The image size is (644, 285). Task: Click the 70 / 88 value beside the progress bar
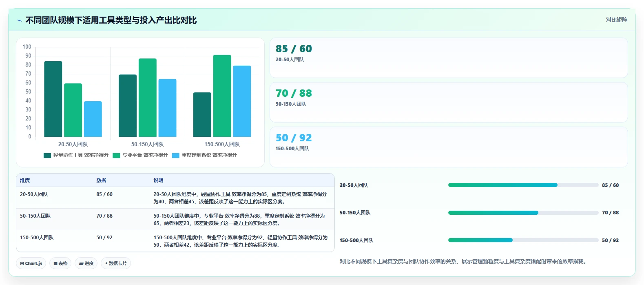coord(610,213)
